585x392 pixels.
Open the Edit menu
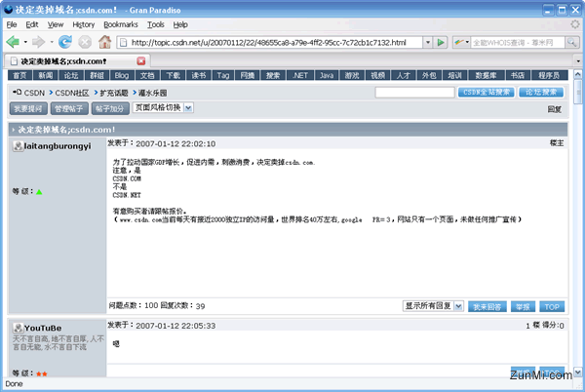[x=32, y=24]
